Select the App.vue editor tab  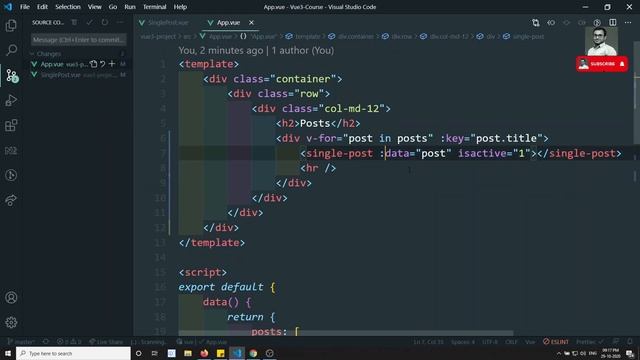coord(229,23)
